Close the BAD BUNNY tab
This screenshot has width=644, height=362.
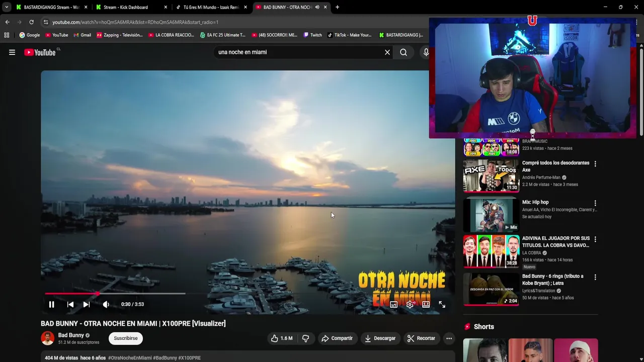(325, 7)
